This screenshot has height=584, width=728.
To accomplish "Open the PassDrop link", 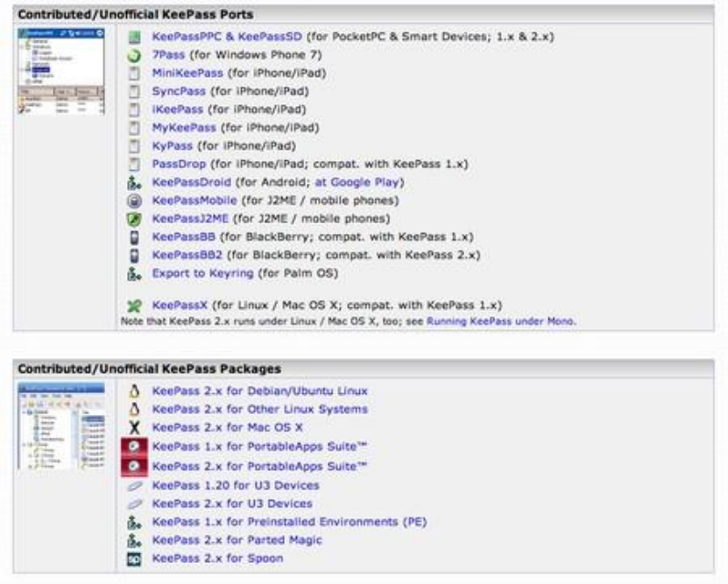I will 179,164.
